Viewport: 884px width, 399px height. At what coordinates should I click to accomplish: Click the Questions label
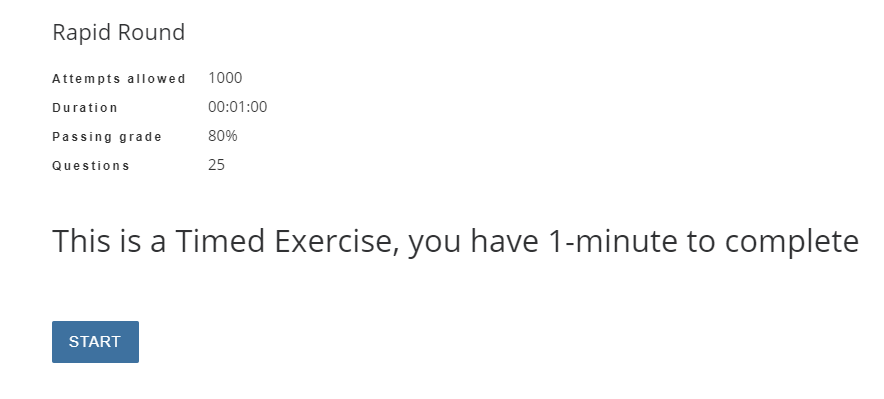pyautogui.click(x=91, y=166)
